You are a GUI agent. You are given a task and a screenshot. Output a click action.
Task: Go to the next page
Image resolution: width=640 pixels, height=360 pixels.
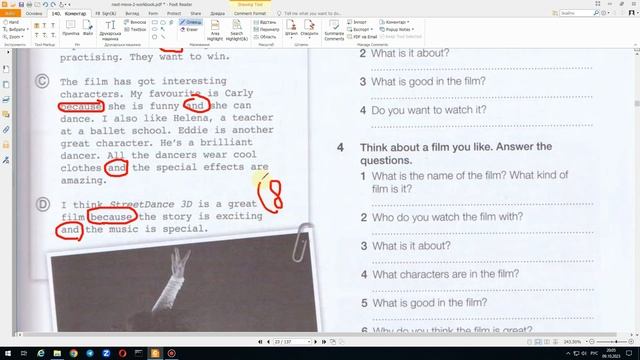coord(316,342)
